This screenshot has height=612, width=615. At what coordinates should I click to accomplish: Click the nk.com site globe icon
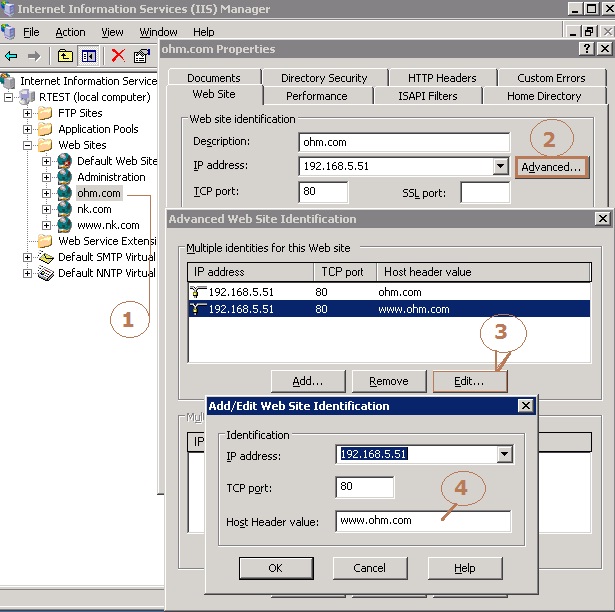click(x=64, y=209)
